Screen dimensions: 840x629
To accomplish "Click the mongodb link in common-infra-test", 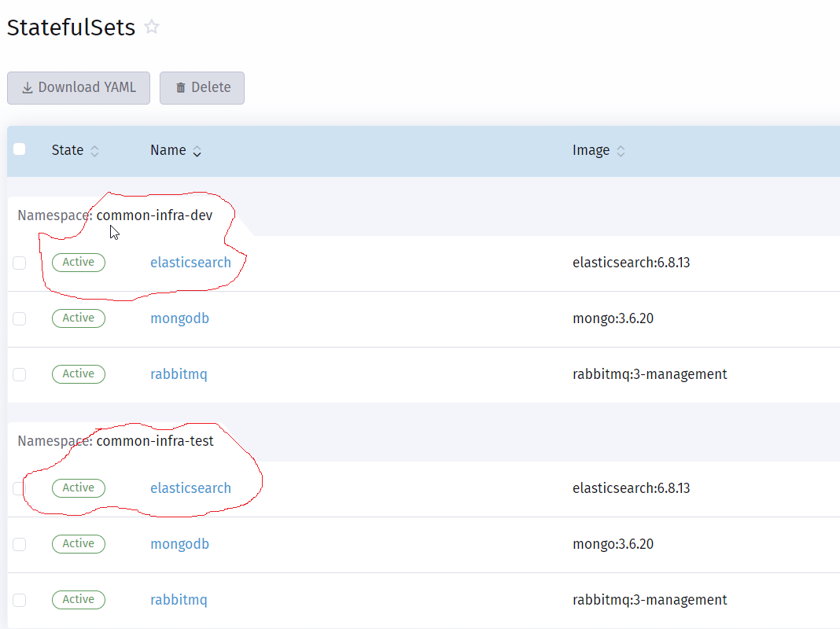I will [179, 543].
